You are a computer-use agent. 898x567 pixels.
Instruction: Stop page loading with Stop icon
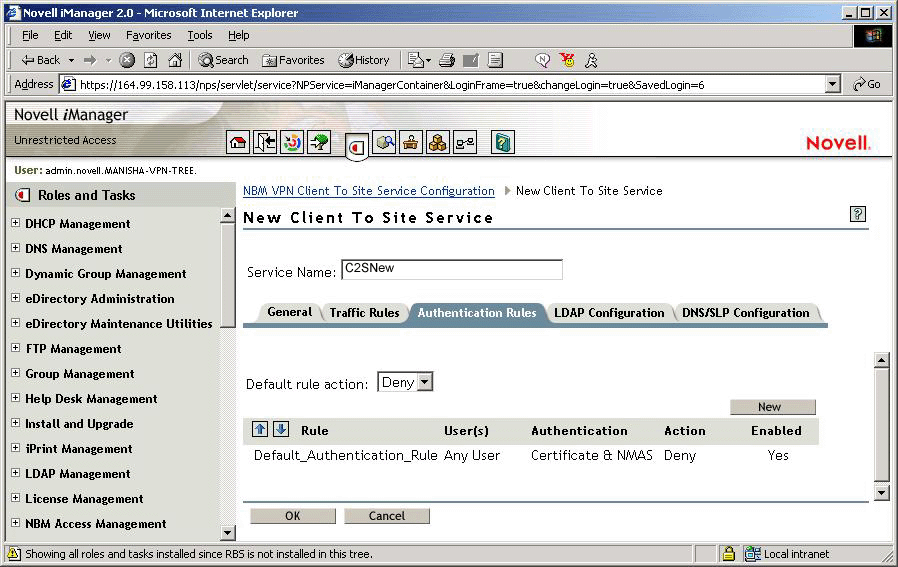coord(127,60)
